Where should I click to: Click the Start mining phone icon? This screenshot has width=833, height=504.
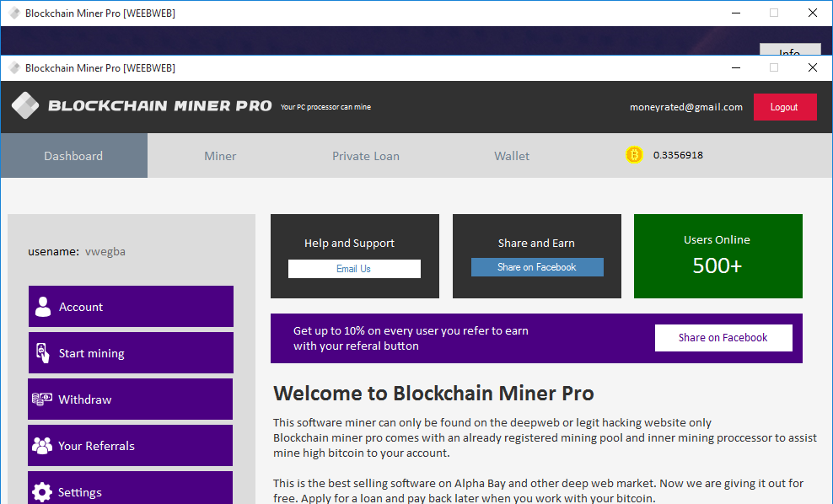click(x=43, y=352)
